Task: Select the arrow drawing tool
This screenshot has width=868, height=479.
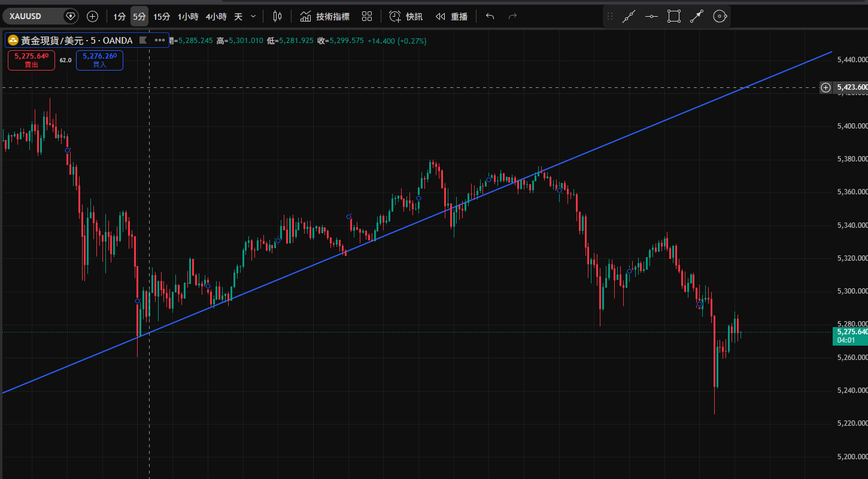Action: point(696,17)
